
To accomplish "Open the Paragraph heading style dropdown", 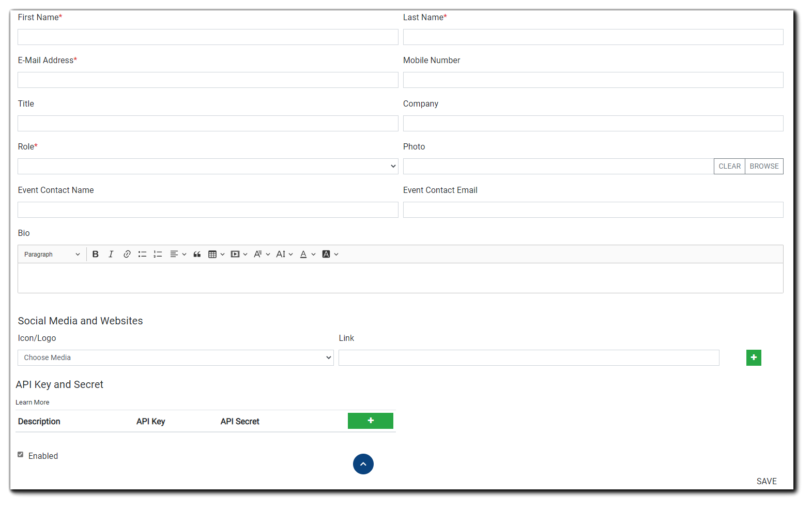I will coord(52,254).
